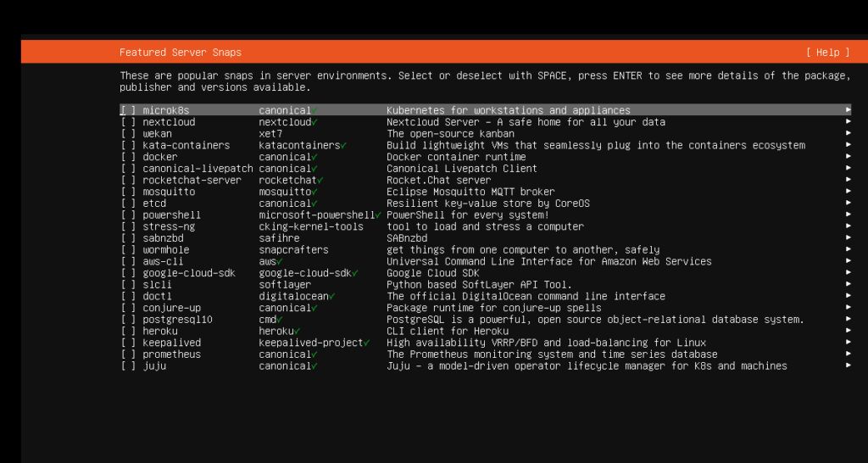Image resolution: width=868 pixels, height=463 pixels.
Task: Click publisher name xet7
Action: pyautogui.click(x=270, y=133)
